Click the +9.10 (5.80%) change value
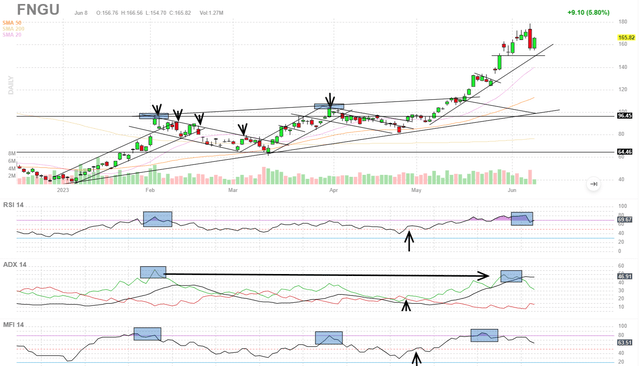This screenshot has height=366, width=640. point(588,13)
